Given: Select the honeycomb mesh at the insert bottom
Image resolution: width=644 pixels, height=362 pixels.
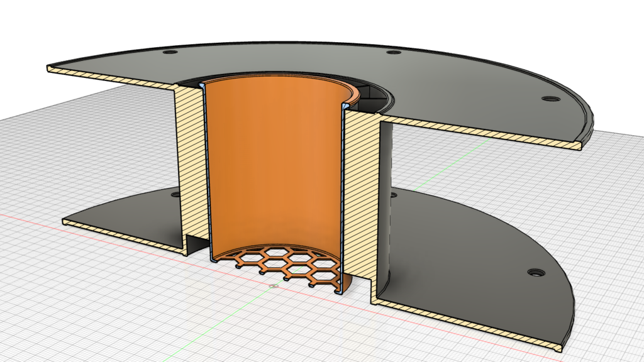Looking at the screenshot, I should click(x=287, y=264).
